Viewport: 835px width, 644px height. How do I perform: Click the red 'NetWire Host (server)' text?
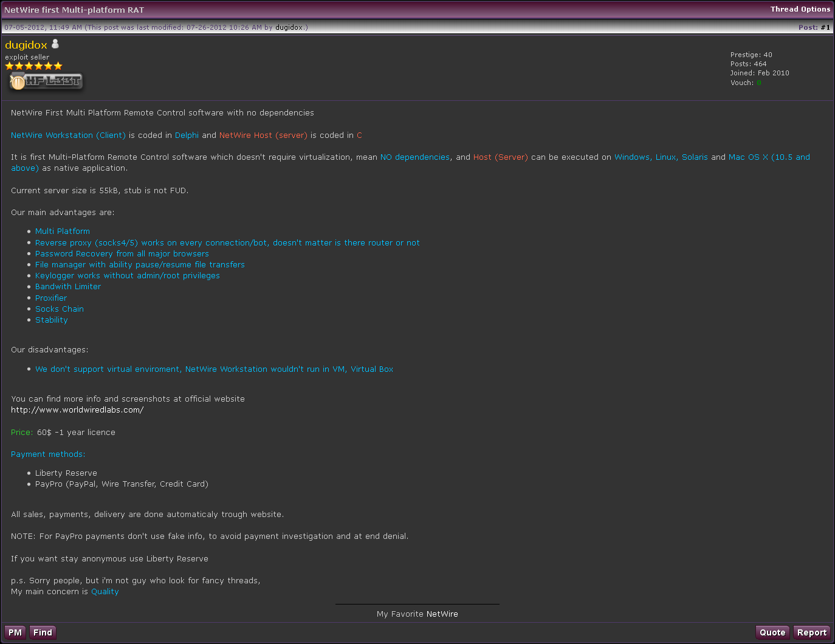(x=263, y=135)
